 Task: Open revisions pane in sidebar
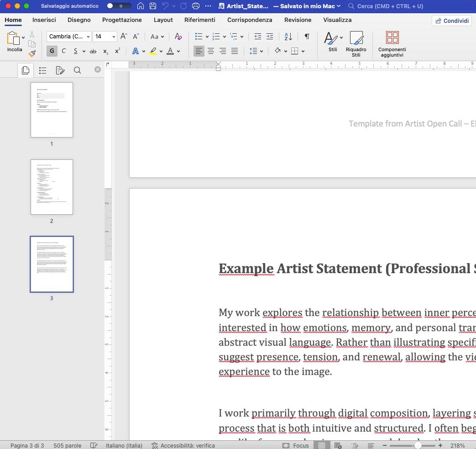(60, 70)
